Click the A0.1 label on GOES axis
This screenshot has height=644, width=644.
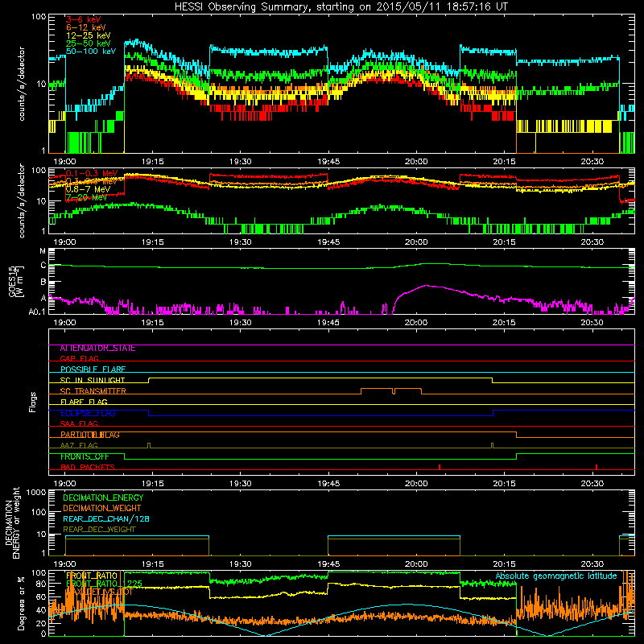pyautogui.click(x=37, y=312)
